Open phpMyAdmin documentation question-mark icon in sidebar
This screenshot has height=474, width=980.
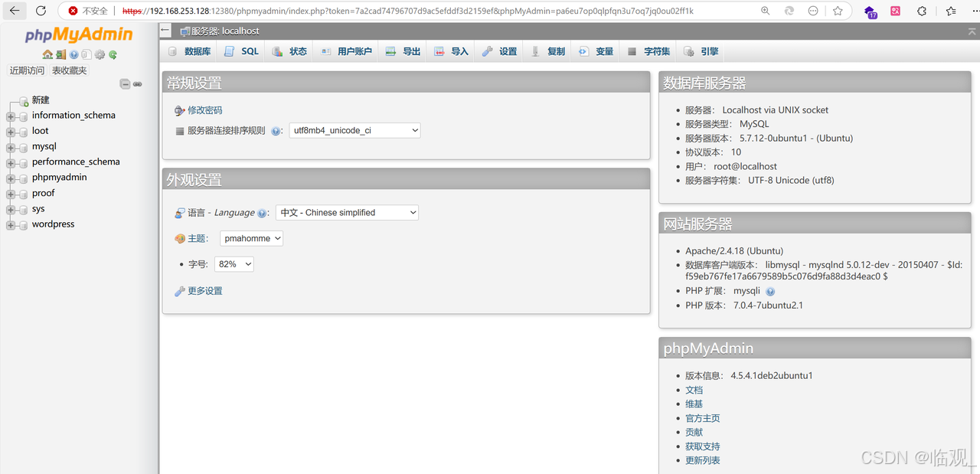(x=73, y=55)
